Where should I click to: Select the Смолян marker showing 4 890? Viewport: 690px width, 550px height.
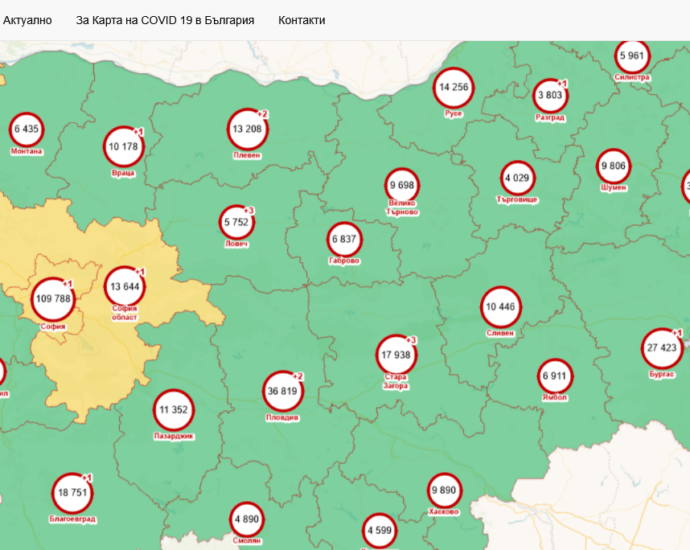click(246, 519)
